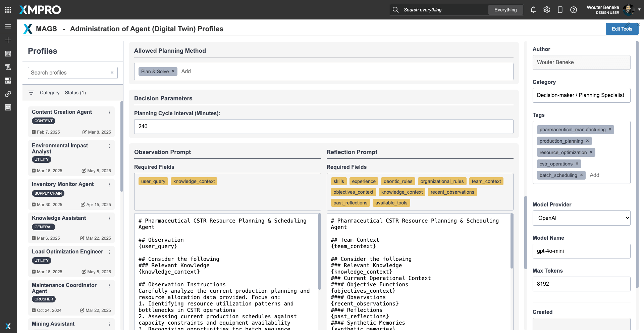Clear the Search profiles field
The image size is (644, 333).
coord(112,73)
